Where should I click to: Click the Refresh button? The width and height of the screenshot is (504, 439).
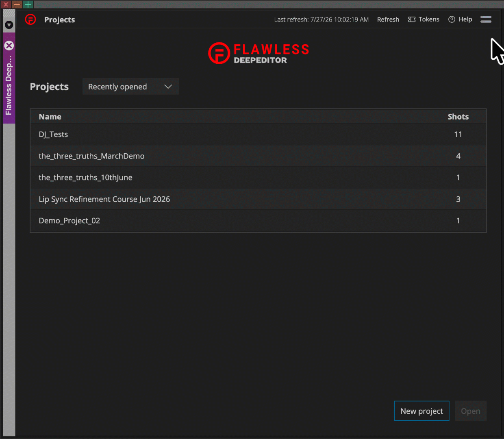(388, 19)
